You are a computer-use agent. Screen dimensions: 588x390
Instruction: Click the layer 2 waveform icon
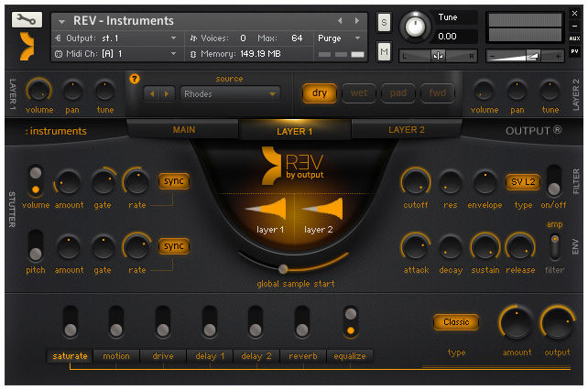tap(323, 210)
